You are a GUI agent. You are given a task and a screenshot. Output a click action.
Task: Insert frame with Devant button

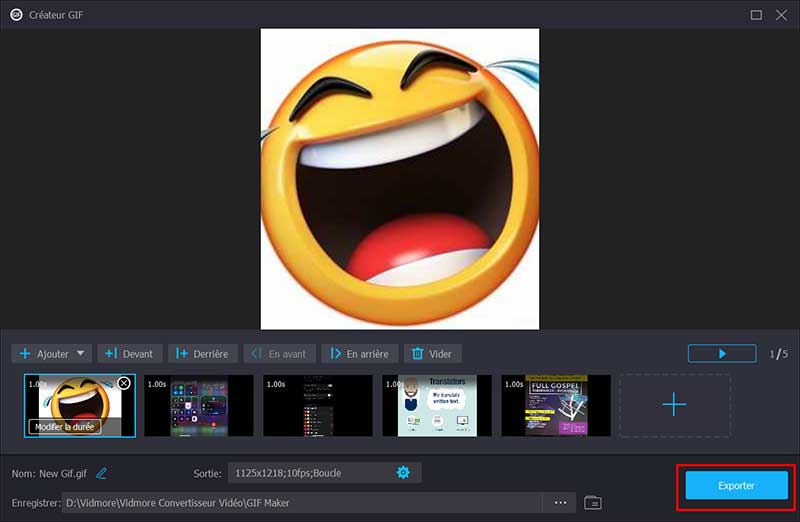[130, 354]
